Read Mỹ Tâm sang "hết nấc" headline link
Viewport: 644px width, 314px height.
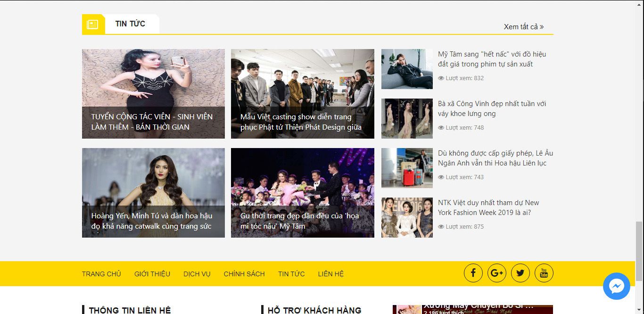492,59
